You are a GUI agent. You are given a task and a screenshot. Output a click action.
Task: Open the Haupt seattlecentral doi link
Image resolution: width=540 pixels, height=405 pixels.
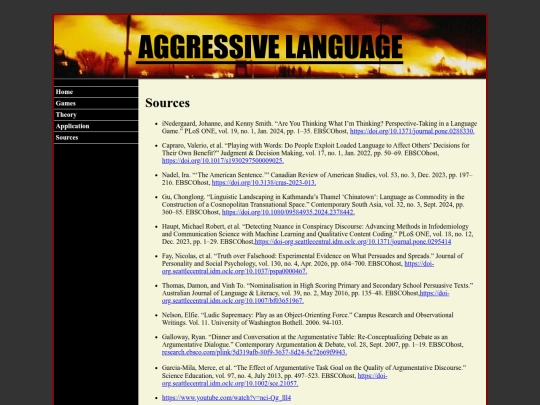click(353, 242)
